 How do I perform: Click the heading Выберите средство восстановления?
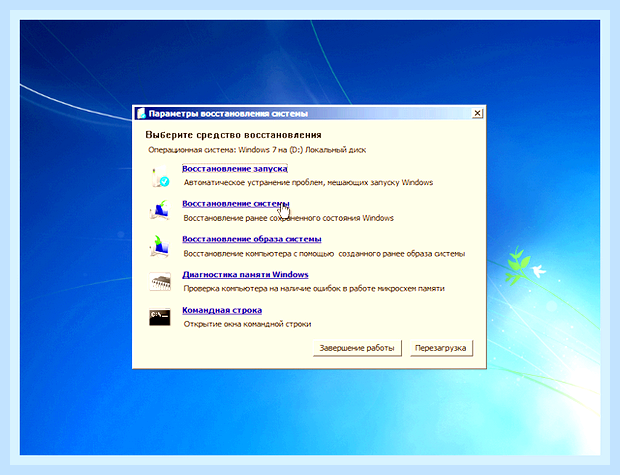pyautogui.click(x=233, y=135)
